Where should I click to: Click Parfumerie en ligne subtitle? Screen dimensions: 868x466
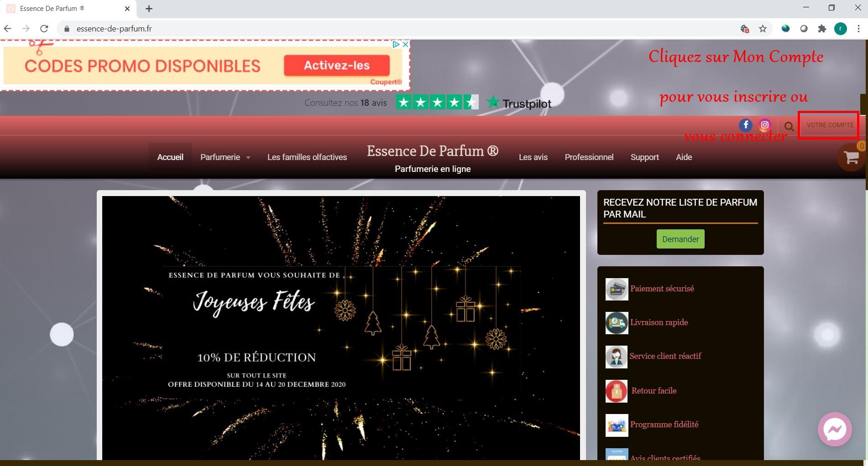click(x=433, y=169)
